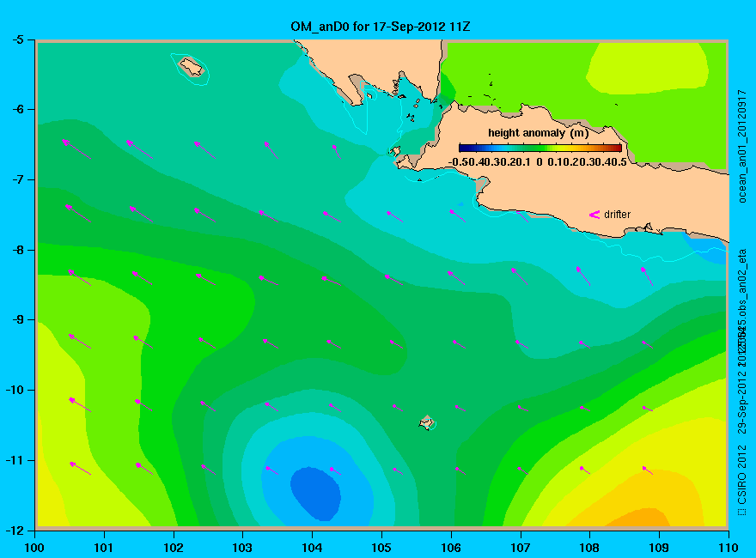The height and width of the screenshot is (558, 756).
Task: Click the y-axis label '-6'
Action: coord(17,109)
